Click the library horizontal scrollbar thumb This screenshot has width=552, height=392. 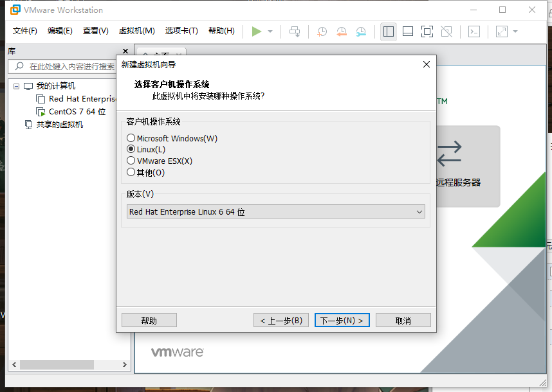point(57,364)
